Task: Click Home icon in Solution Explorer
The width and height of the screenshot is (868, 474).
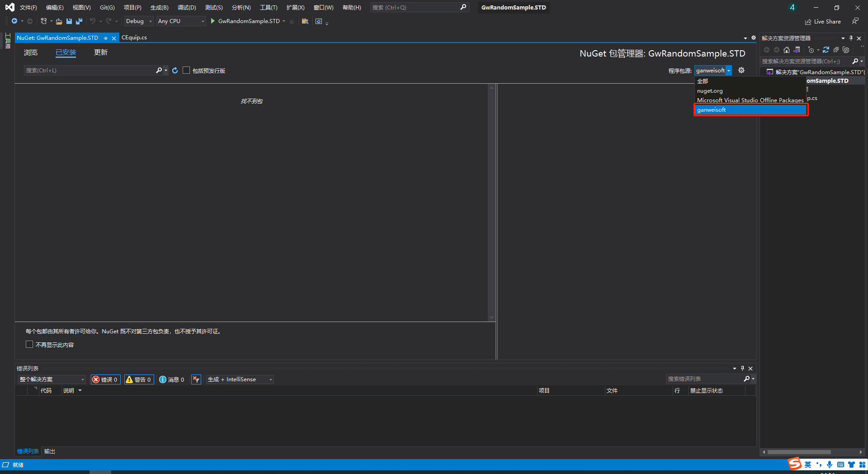Action: click(787, 50)
